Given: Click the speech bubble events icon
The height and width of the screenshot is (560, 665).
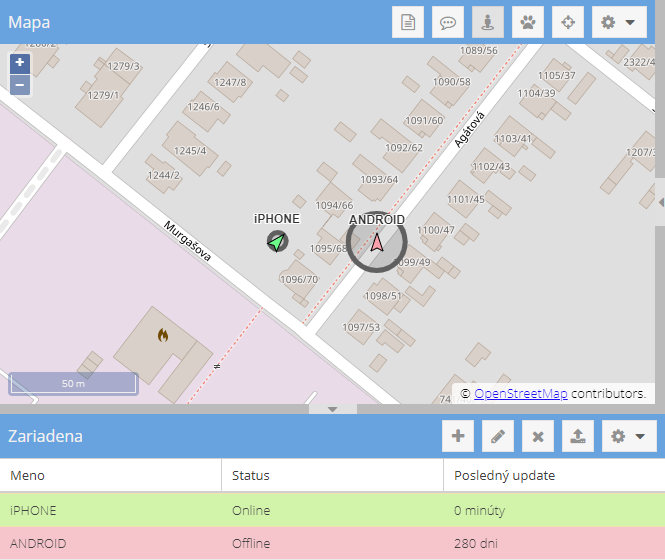Looking at the screenshot, I should [448, 22].
